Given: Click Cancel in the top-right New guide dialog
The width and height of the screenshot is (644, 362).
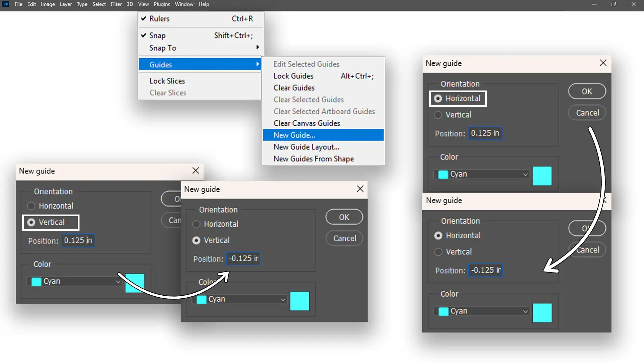Looking at the screenshot, I should click(x=587, y=113).
